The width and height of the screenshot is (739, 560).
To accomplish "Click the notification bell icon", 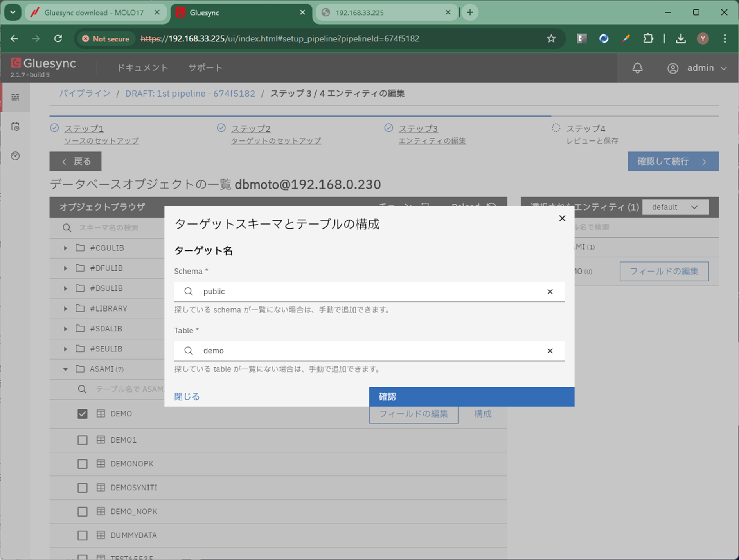I will [x=637, y=68].
